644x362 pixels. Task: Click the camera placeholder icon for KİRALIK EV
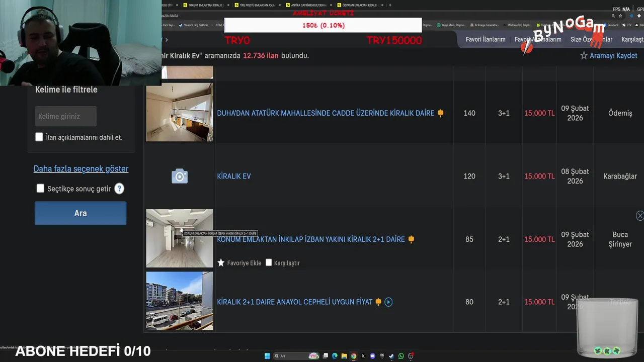180,176
